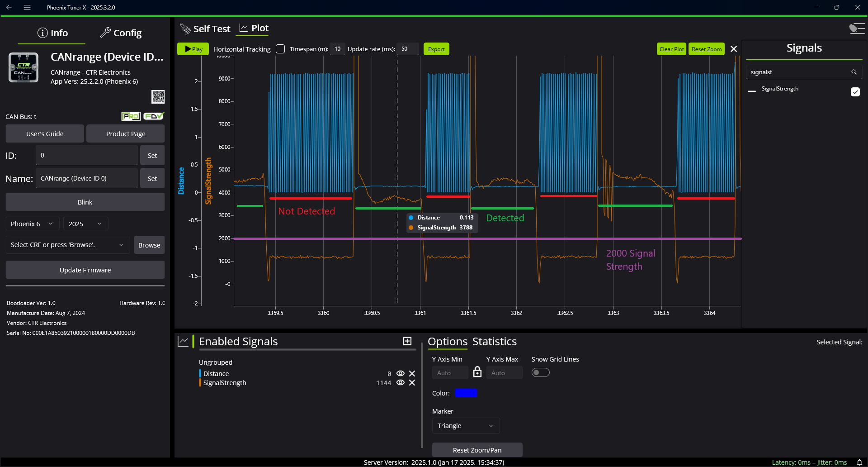Select SignalStrength in the signals list
868x467 pixels.
tap(780, 89)
